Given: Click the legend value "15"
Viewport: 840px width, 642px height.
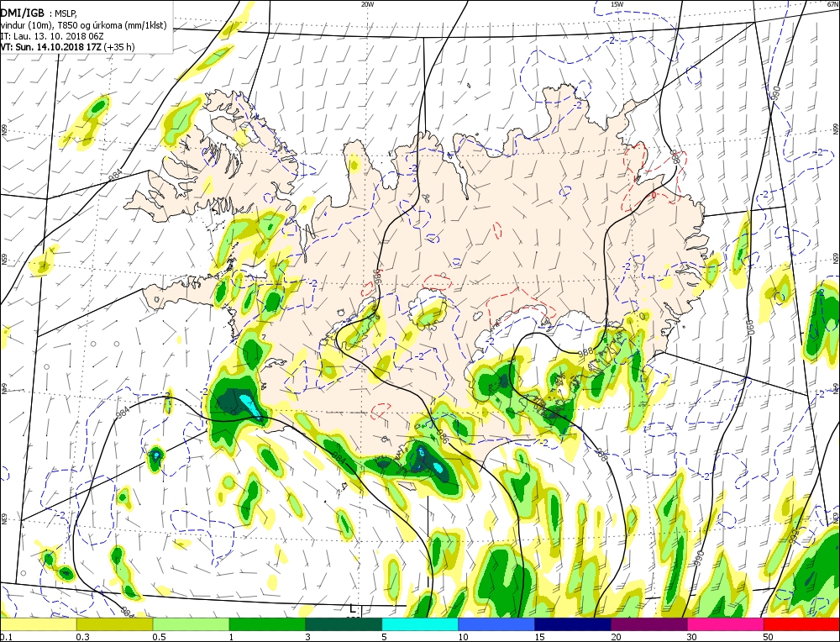Looking at the screenshot, I should [539, 637].
